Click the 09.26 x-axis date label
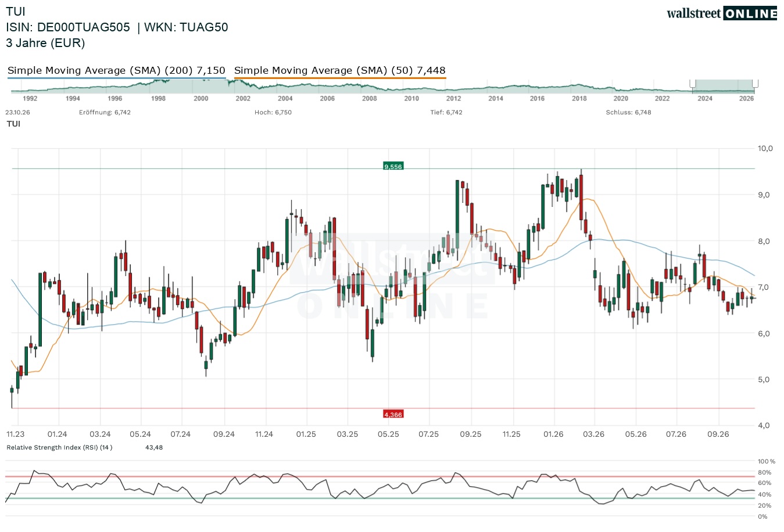 718,434
